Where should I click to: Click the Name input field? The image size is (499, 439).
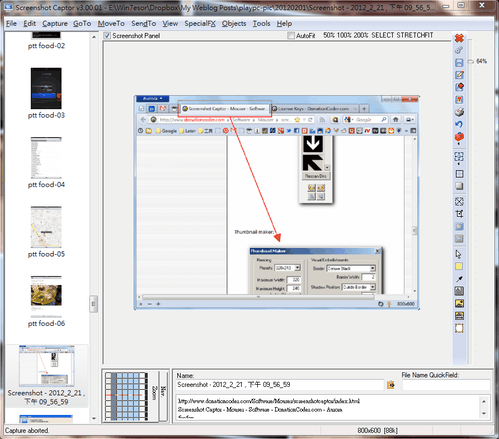[x=280, y=385]
